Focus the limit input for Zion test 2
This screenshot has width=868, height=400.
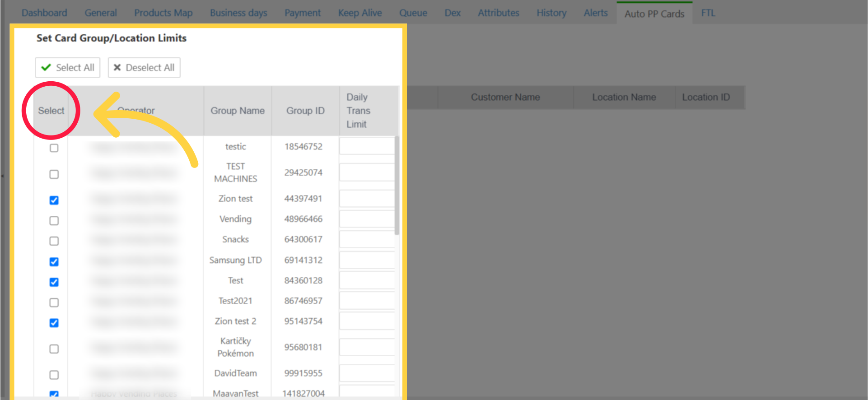(367, 321)
